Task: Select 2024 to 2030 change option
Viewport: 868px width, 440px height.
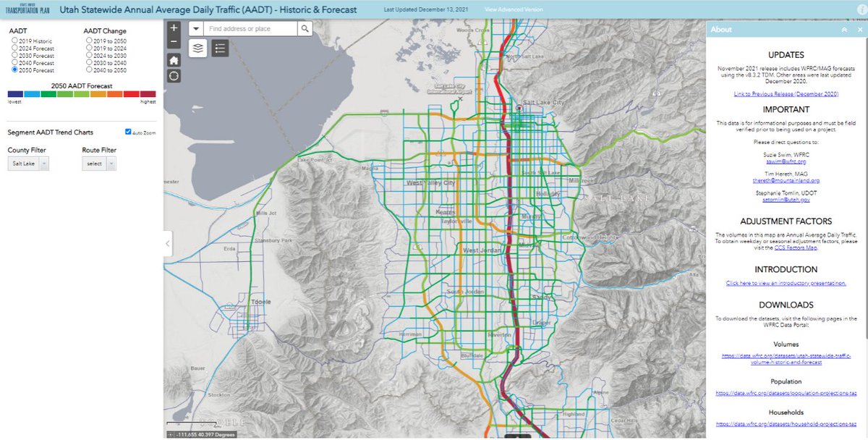Action: click(89, 56)
